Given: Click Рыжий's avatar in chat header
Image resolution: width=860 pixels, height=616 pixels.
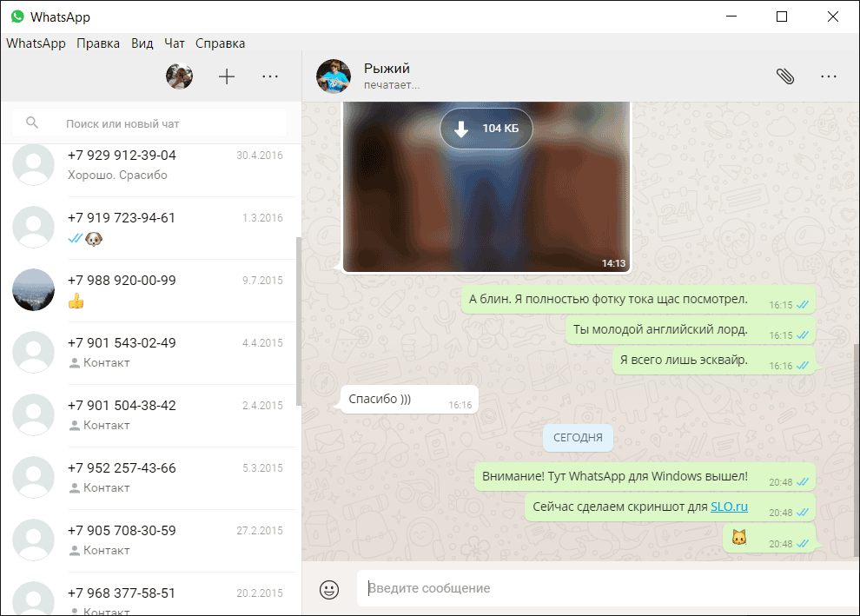Looking at the screenshot, I should (x=334, y=76).
